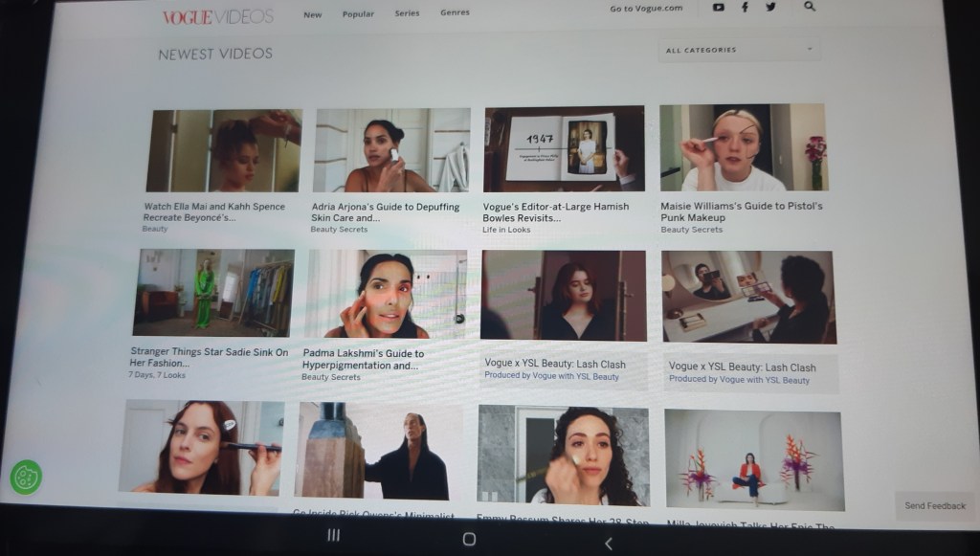
Task: Click the Go to Vogue.com link
Action: click(x=646, y=9)
